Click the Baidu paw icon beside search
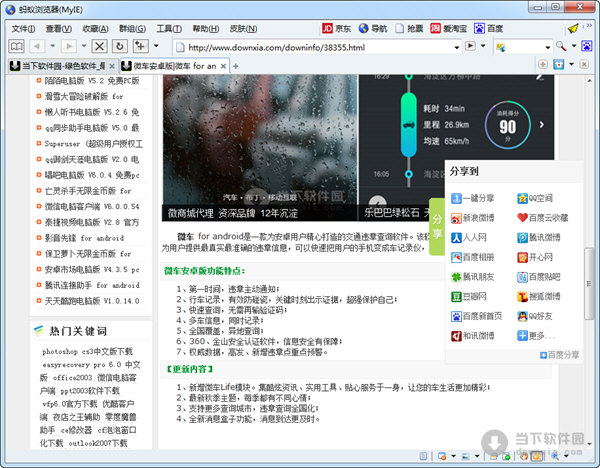Viewport: 600px width, 468px height. 587,46
